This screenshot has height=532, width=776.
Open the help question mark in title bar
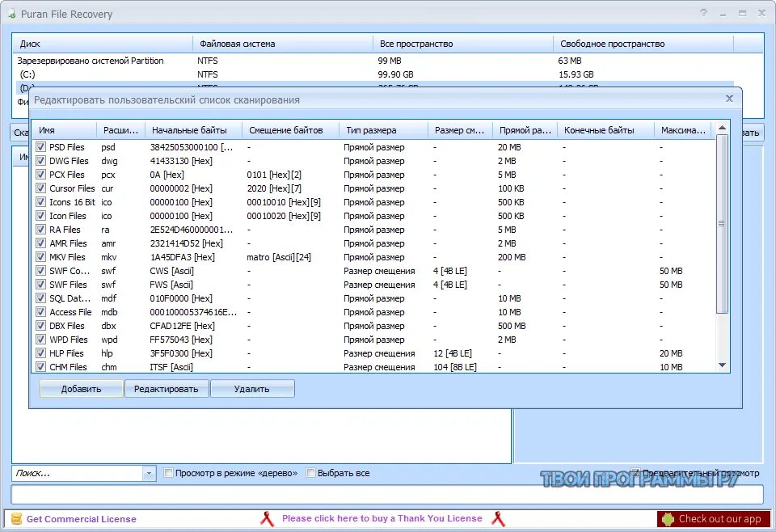[703, 13]
